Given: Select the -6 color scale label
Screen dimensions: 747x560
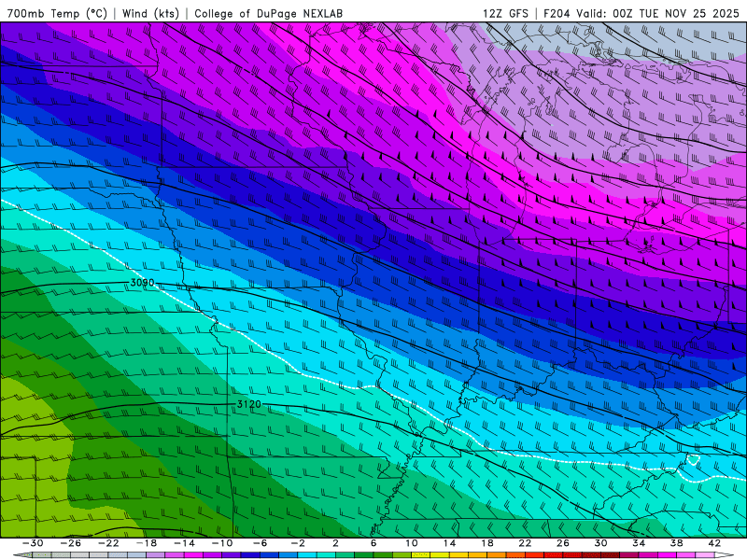Looking at the screenshot, I should coord(261,543).
